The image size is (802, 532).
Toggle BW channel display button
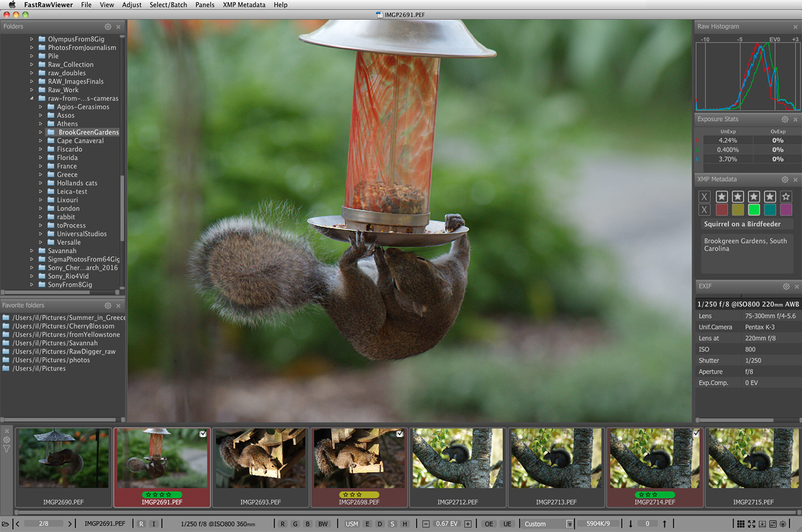tap(323, 524)
